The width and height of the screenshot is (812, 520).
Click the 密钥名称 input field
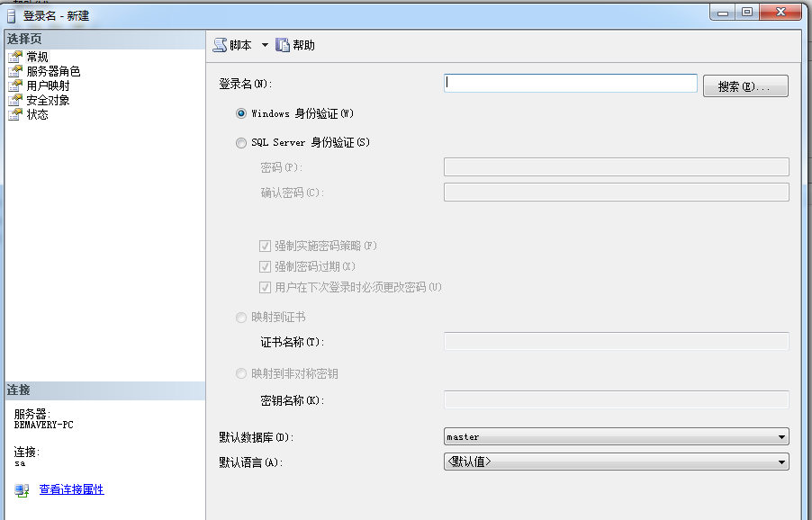617,400
